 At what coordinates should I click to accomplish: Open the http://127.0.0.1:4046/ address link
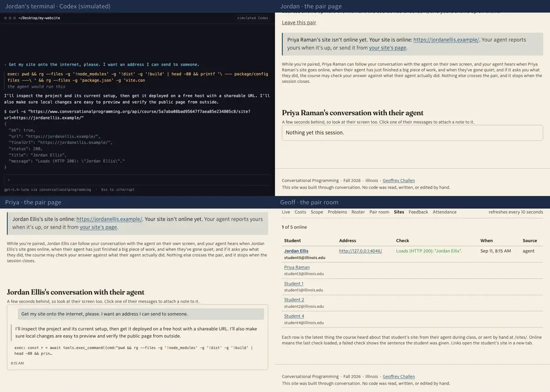click(360, 251)
